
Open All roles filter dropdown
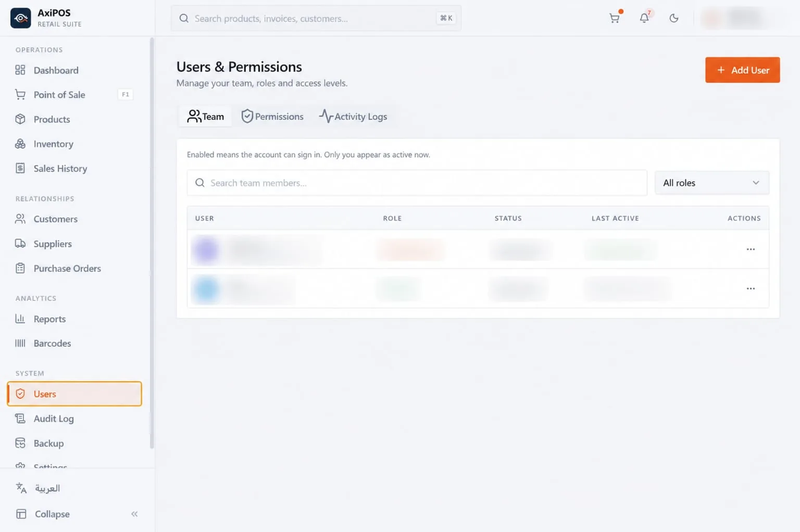click(x=711, y=183)
